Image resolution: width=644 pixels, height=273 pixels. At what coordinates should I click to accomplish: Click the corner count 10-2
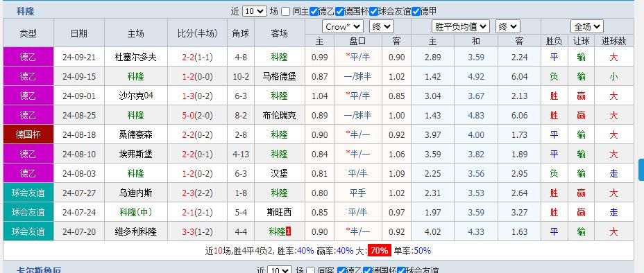pyautogui.click(x=241, y=76)
